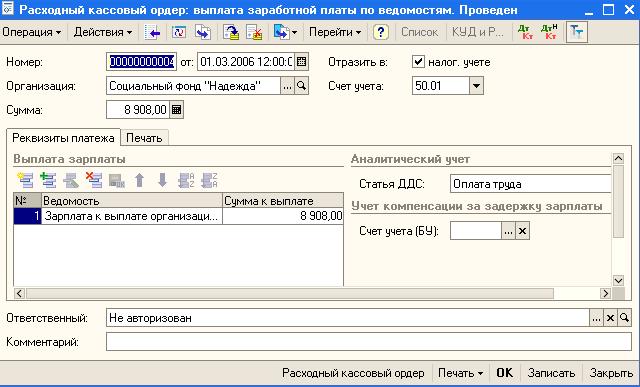
Task: Click the magnifier icon for Ответственный
Action: click(x=624, y=318)
